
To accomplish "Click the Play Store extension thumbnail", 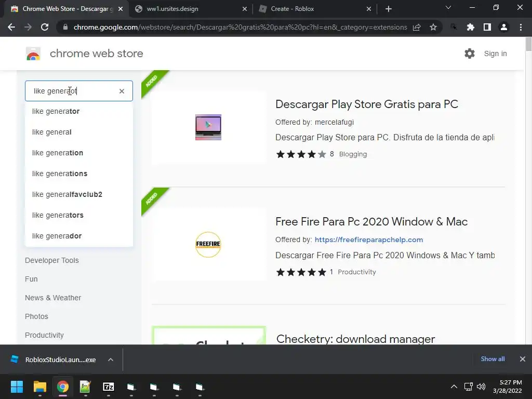I will click(x=208, y=127).
